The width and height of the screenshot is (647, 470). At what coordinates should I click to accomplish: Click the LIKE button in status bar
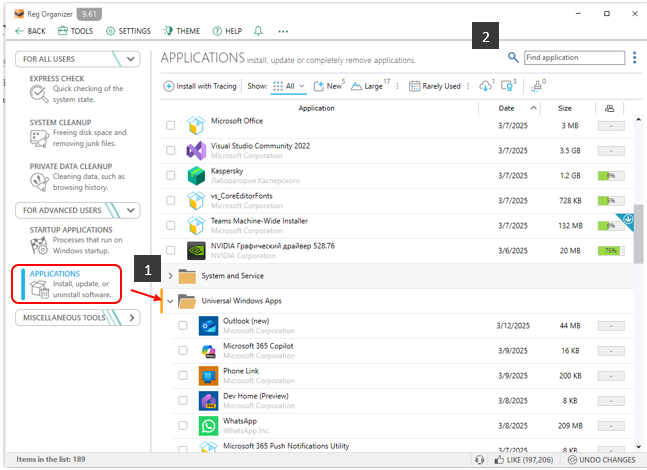pyautogui.click(x=523, y=460)
